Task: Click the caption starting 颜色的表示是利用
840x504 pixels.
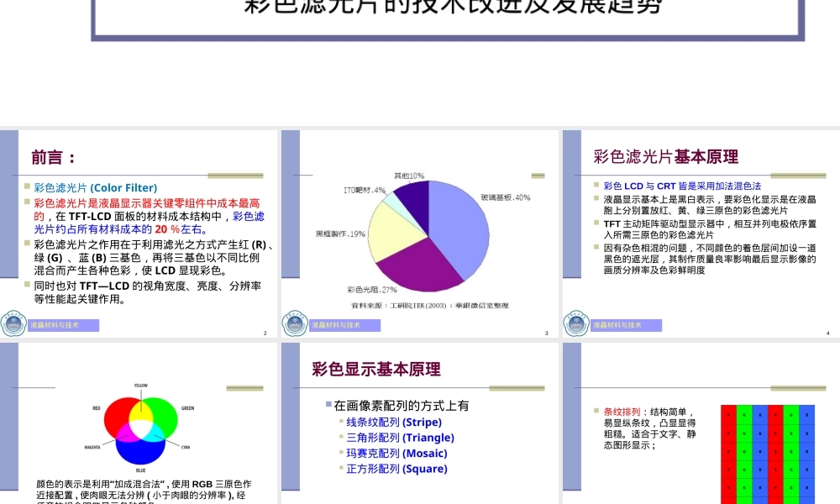Action: click(x=144, y=493)
